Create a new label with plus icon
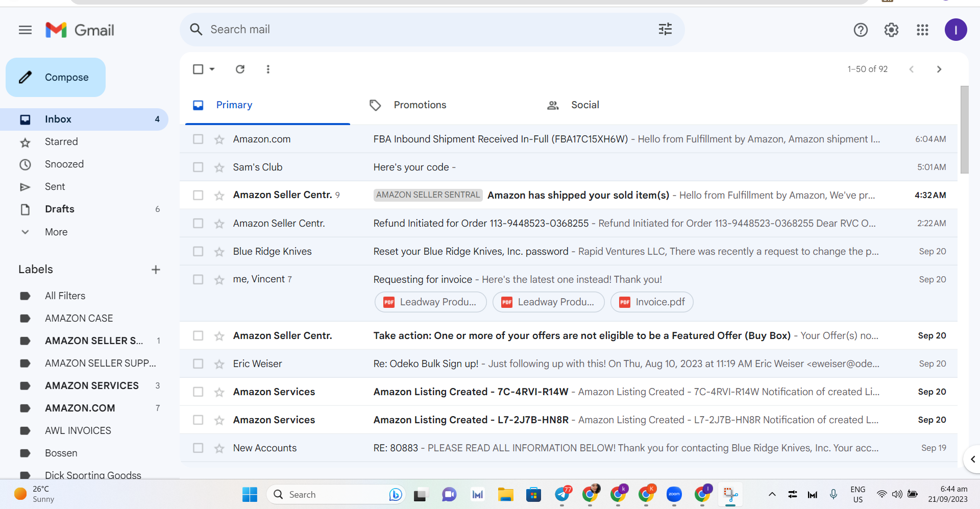Image resolution: width=980 pixels, height=509 pixels. [x=156, y=270]
